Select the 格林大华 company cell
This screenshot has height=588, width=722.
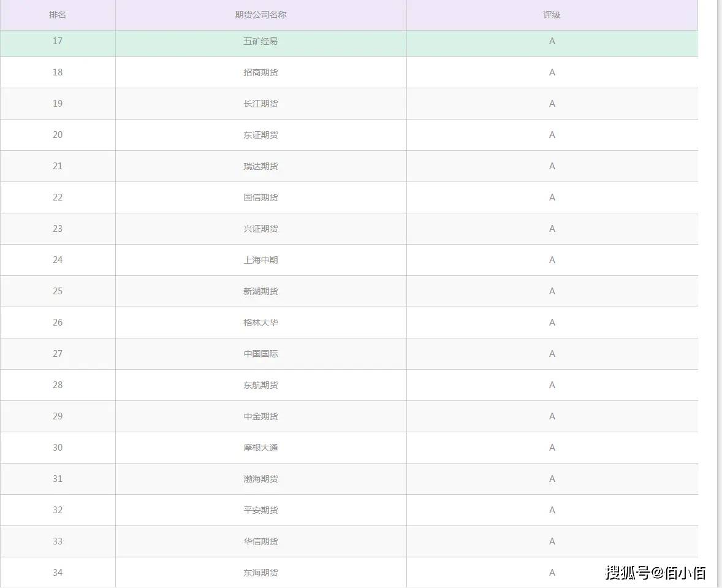click(x=260, y=323)
